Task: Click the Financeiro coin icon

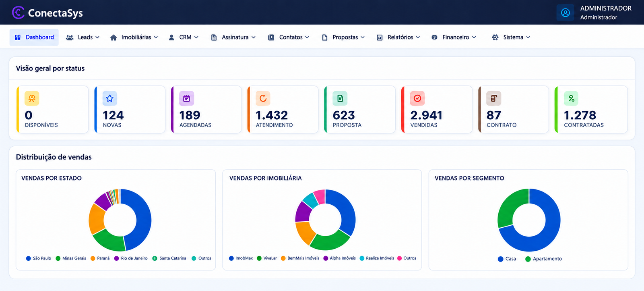Action: (434, 37)
